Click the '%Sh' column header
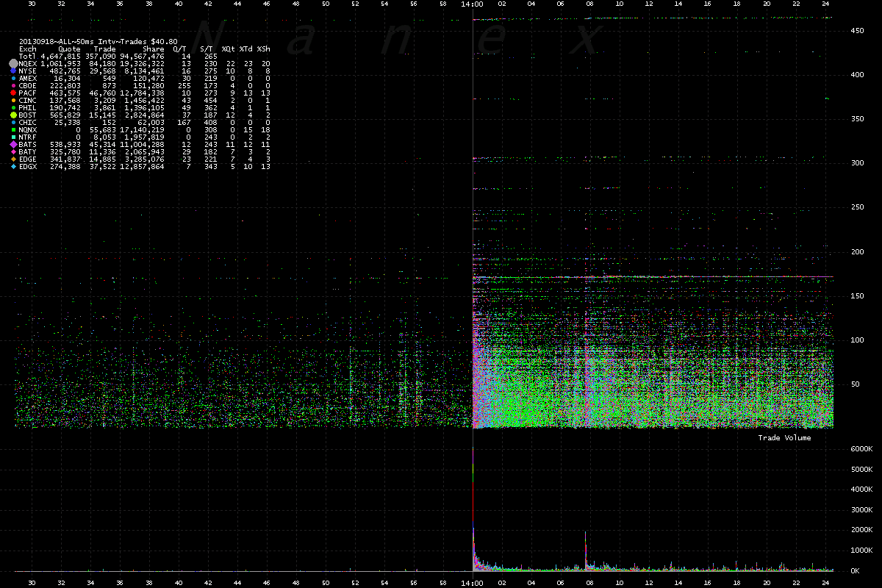 pyautogui.click(x=263, y=49)
